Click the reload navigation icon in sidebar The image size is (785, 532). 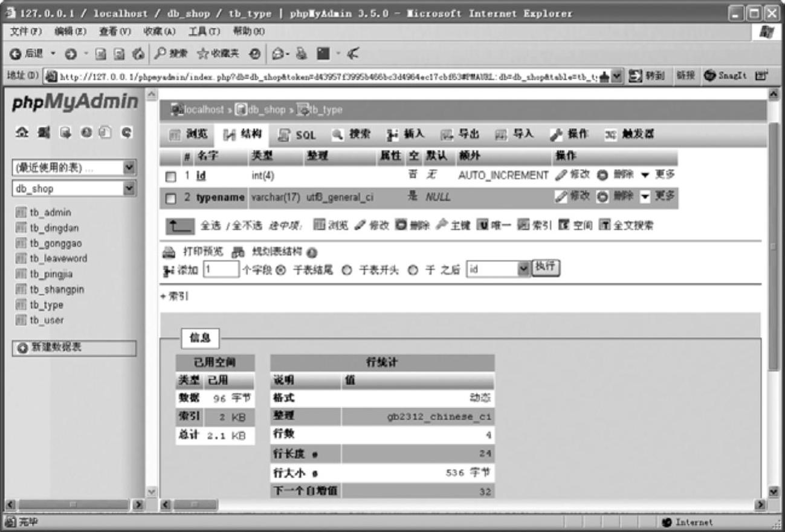click(125, 133)
